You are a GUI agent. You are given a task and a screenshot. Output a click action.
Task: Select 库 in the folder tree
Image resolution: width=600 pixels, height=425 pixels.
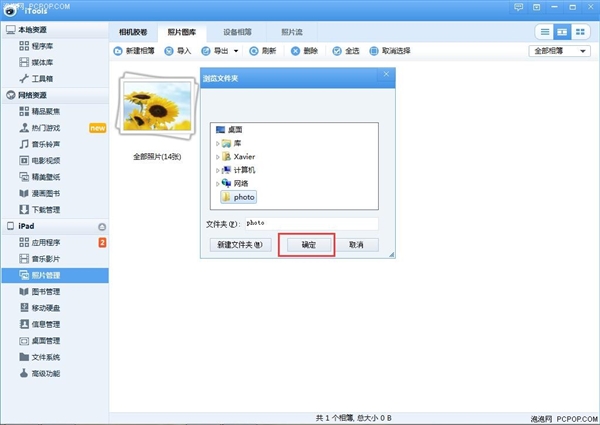[x=232, y=143]
